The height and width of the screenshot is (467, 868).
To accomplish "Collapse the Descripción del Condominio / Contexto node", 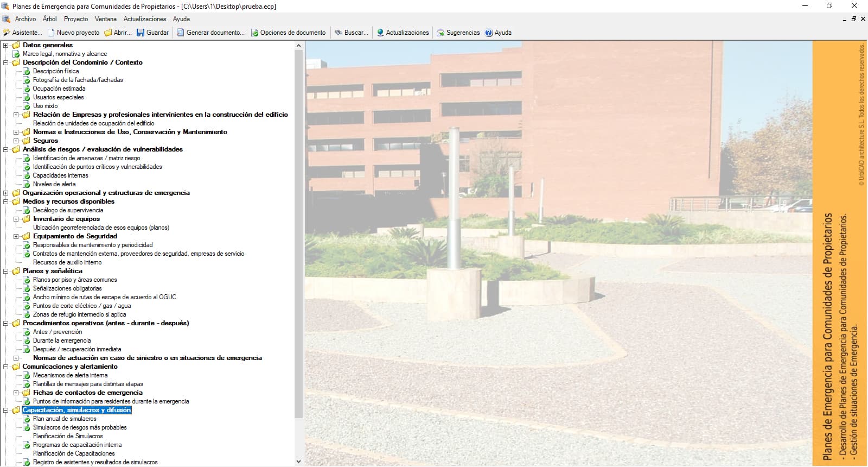I will click(6, 62).
